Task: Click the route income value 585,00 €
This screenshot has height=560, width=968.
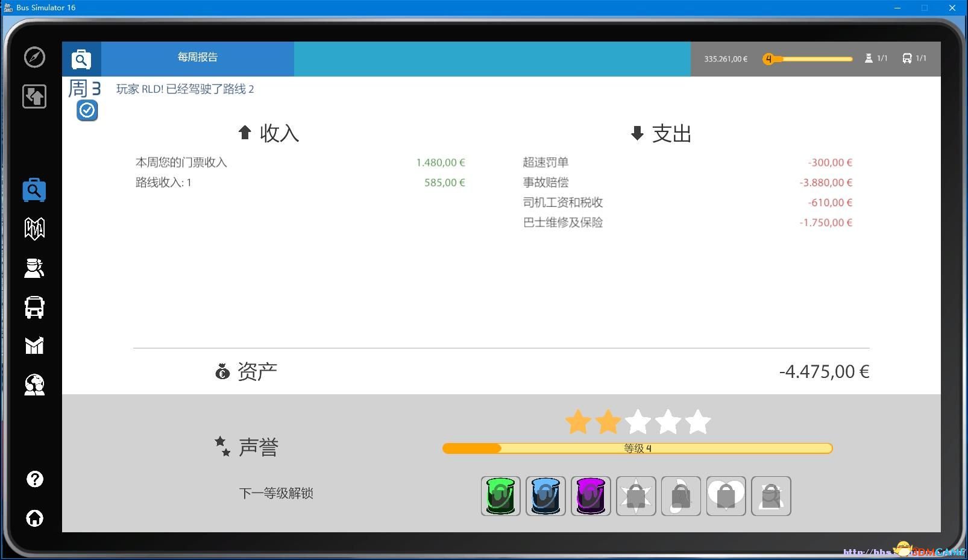Action: coord(445,183)
